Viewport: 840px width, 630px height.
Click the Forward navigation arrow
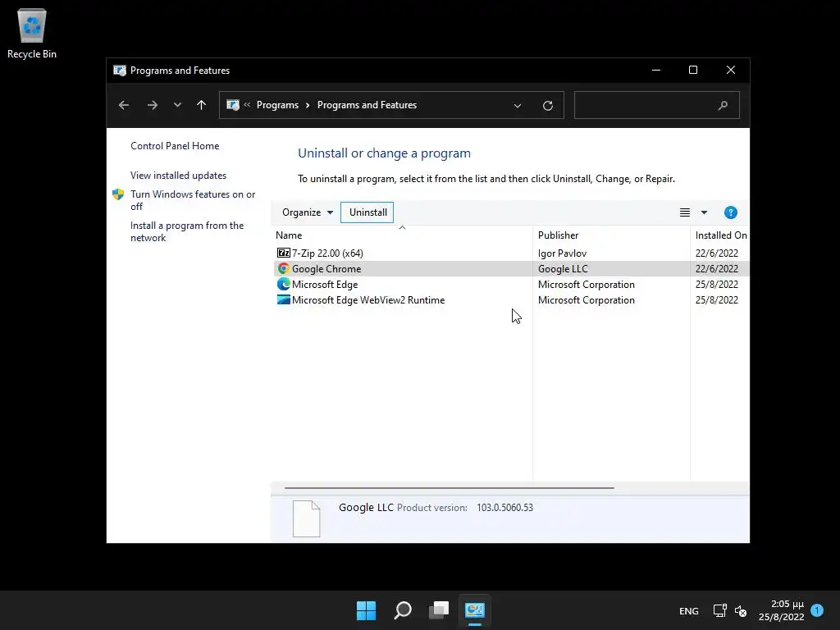[x=152, y=105]
